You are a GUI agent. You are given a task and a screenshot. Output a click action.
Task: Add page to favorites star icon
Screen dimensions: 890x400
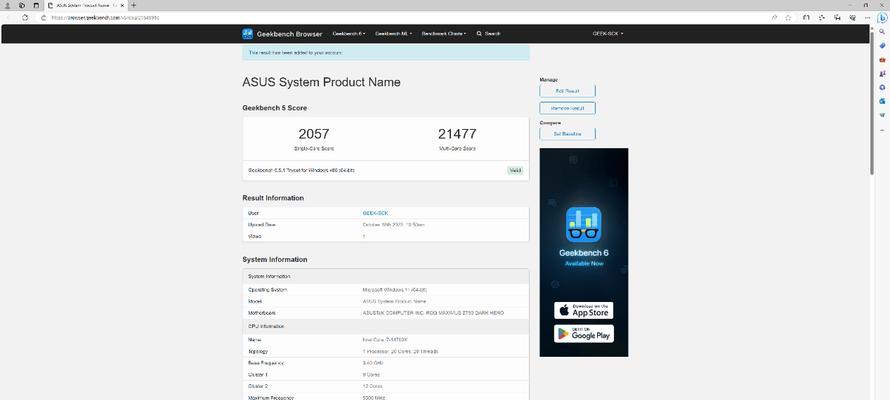pyautogui.click(x=788, y=18)
